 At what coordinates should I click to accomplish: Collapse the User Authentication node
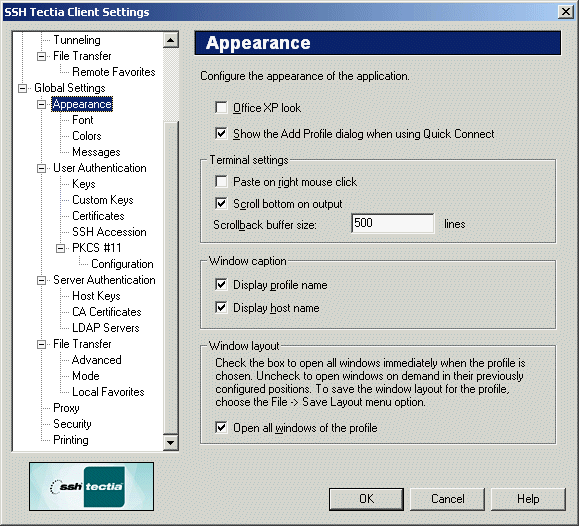42,168
